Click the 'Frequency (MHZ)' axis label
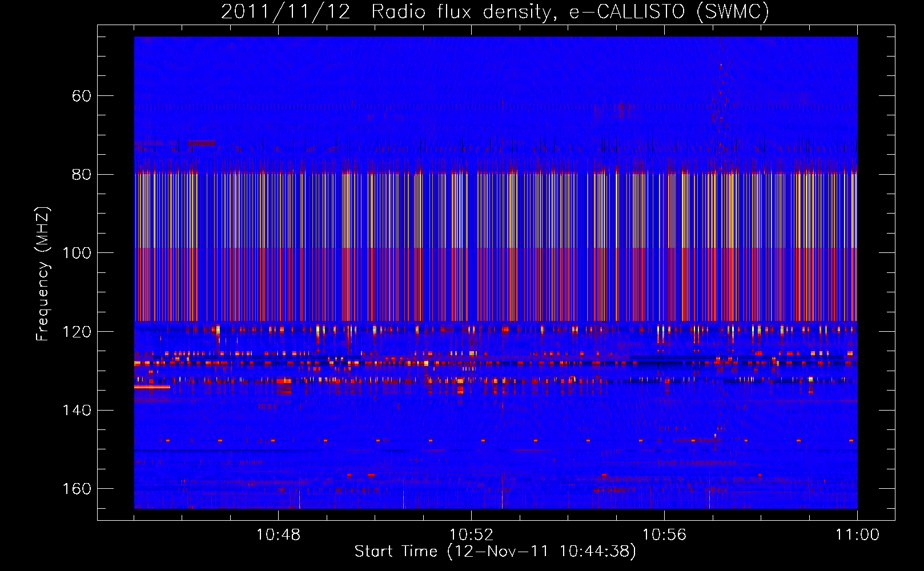924x571 pixels. pos(43,274)
